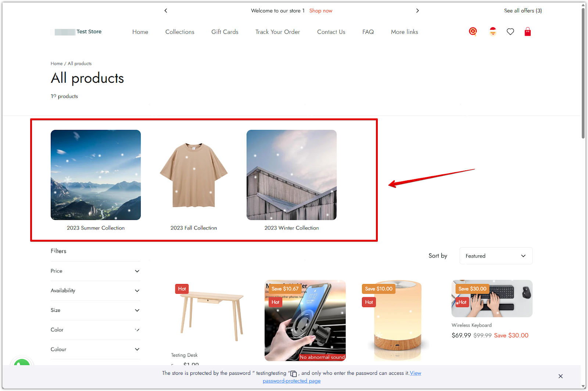Open Collections menu item
Screen dimensions: 588x391
[180, 32]
